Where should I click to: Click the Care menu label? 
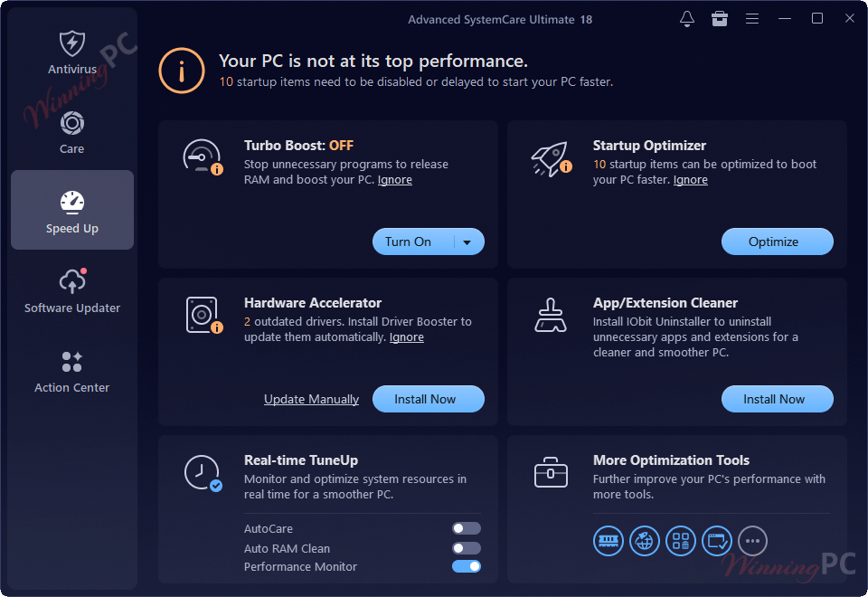[x=72, y=149]
